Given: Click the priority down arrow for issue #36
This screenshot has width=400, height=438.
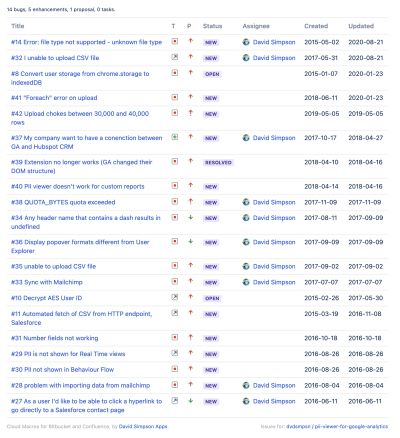Looking at the screenshot, I should click(190, 241).
